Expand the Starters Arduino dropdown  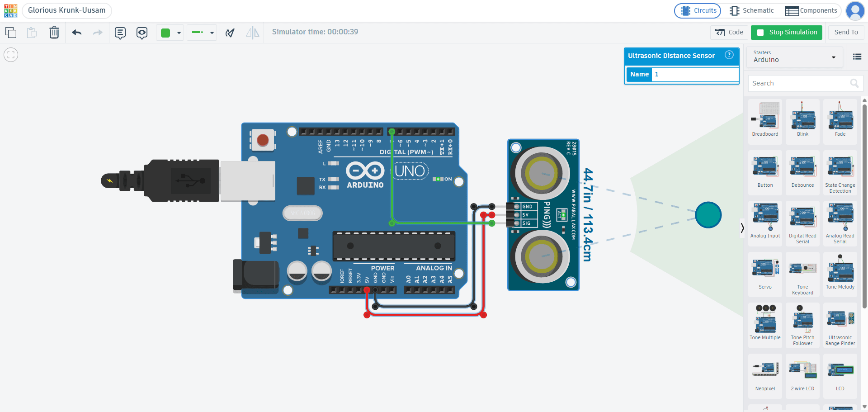coord(794,57)
